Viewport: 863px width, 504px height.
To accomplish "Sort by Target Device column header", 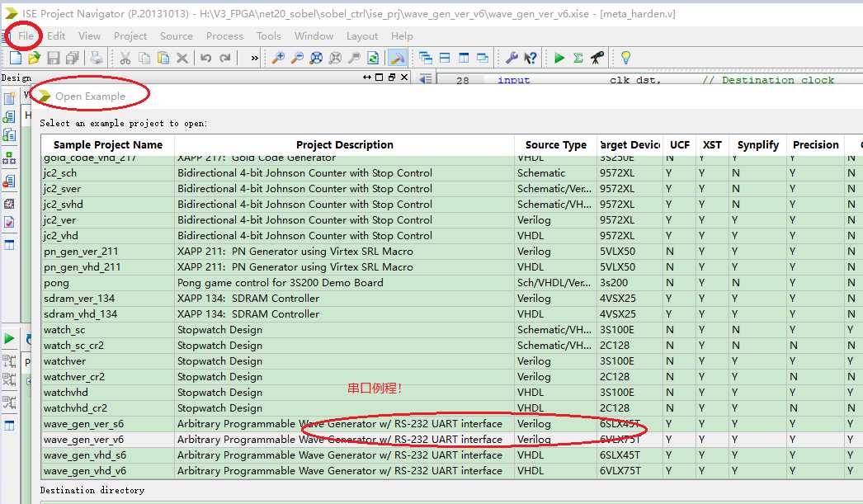I will pos(630,144).
